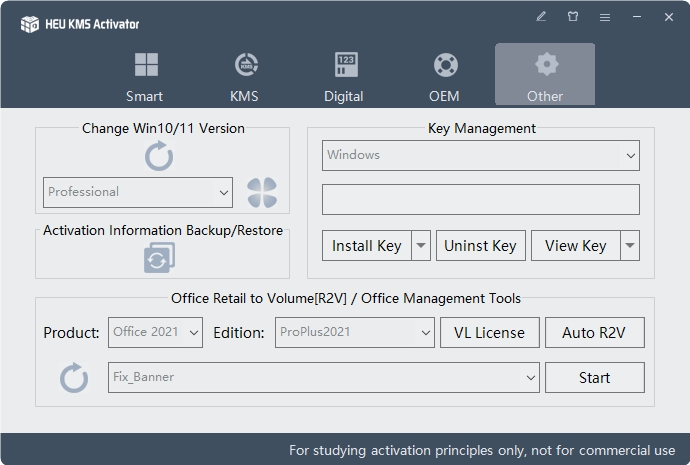
Task: Open the Office 2021 product dropdown
Action: coord(155,333)
